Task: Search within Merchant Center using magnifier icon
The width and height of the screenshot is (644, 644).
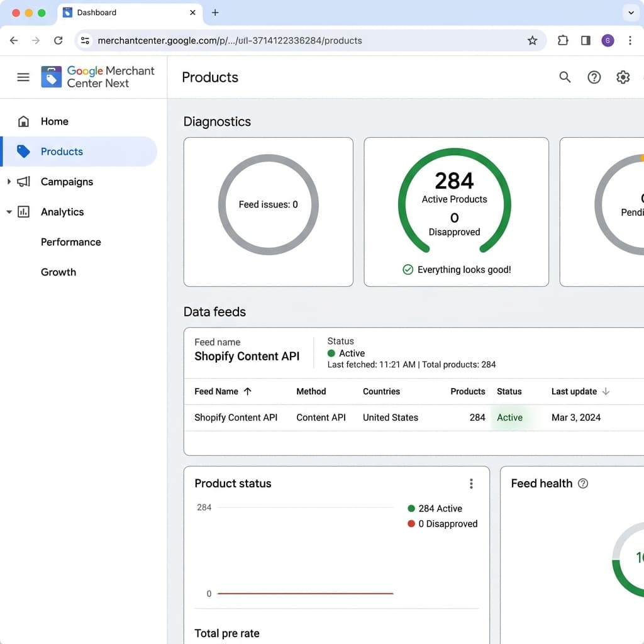Action: [565, 77]
